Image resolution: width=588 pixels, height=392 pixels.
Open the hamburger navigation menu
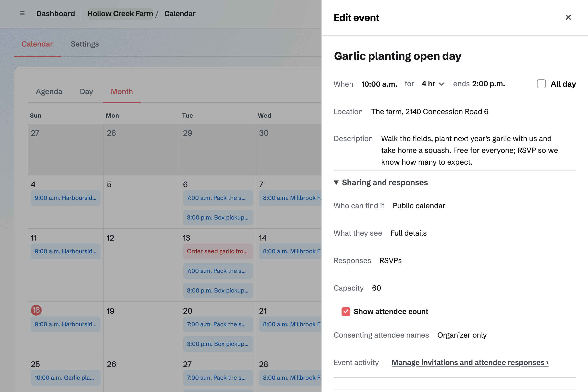pyautogui.click(x=22, y=13)
